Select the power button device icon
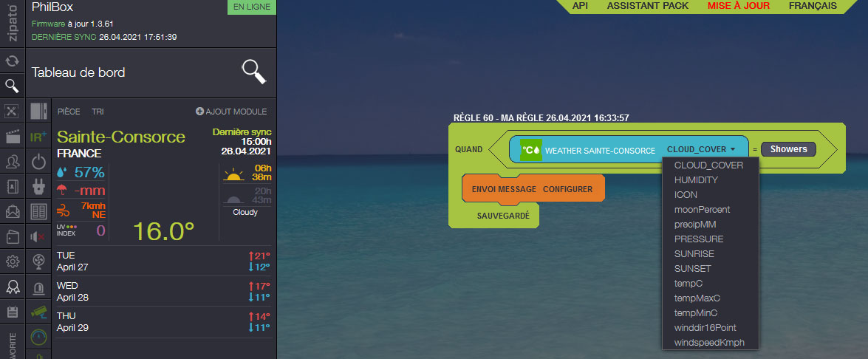Screen dimensions: 868x359 pos(38,161)
